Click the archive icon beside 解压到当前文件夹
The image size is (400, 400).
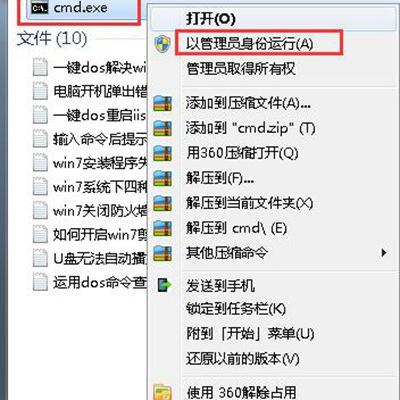(x=163, y=203)
